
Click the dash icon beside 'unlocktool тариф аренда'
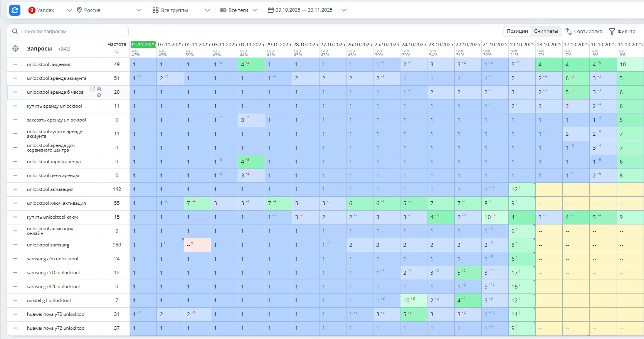click(15, 162)
